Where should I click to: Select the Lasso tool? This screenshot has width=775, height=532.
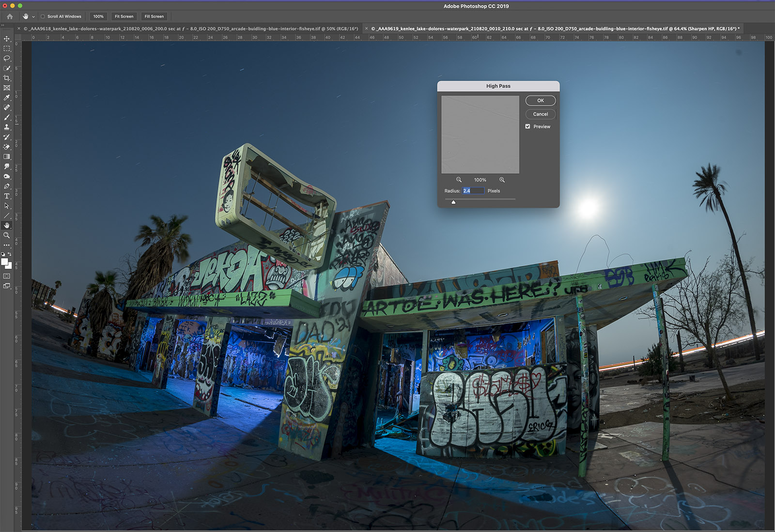[x=7, y=58]
